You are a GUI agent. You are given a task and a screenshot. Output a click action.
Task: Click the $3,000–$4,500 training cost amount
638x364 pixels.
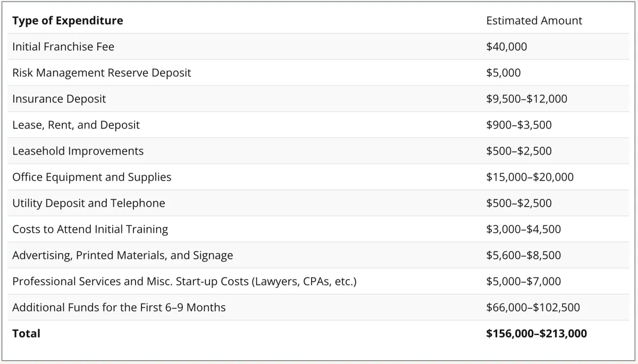pyautogui.click(x=523, y=229)
